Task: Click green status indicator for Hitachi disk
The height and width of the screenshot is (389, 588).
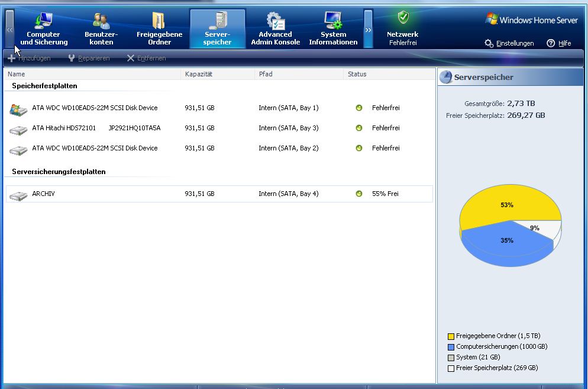Action: [359, 128]
